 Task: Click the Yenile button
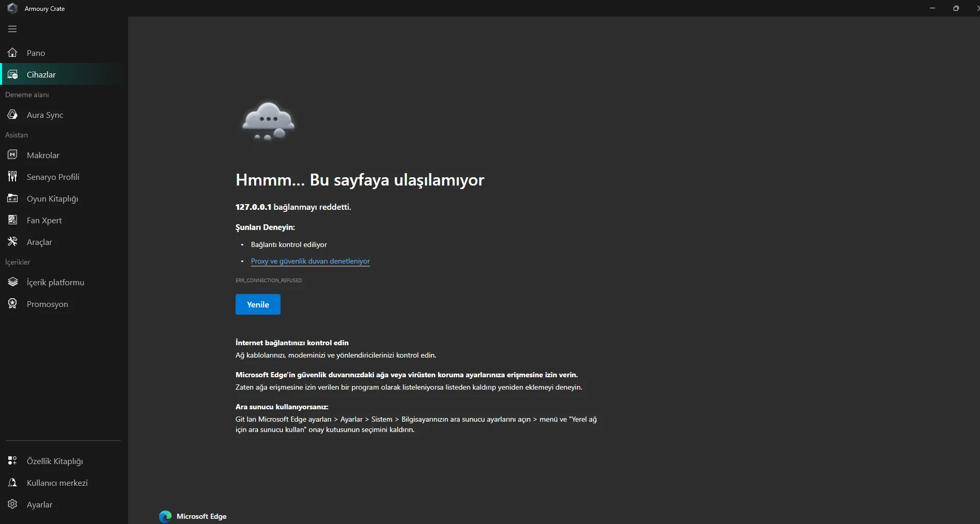click(257, 304)
